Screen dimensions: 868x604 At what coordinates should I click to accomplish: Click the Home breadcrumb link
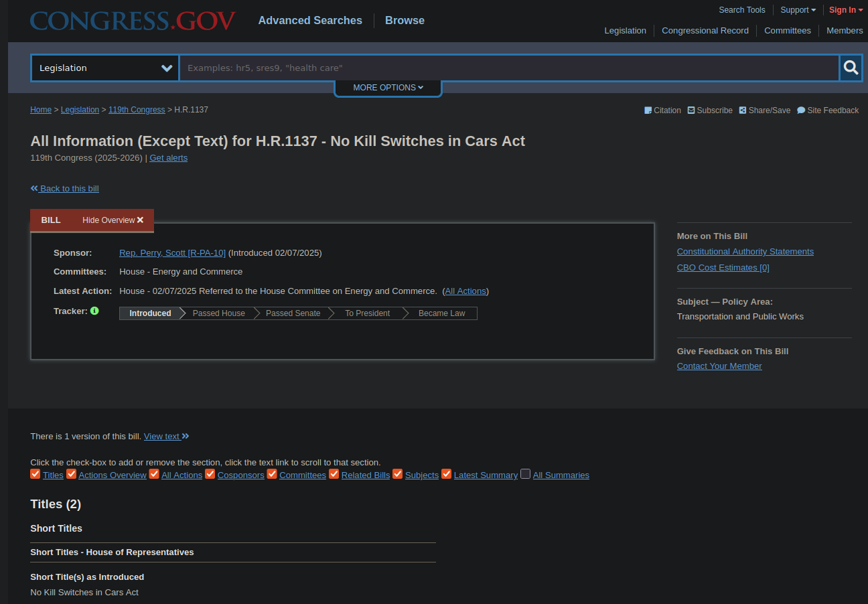coord(41,110)
